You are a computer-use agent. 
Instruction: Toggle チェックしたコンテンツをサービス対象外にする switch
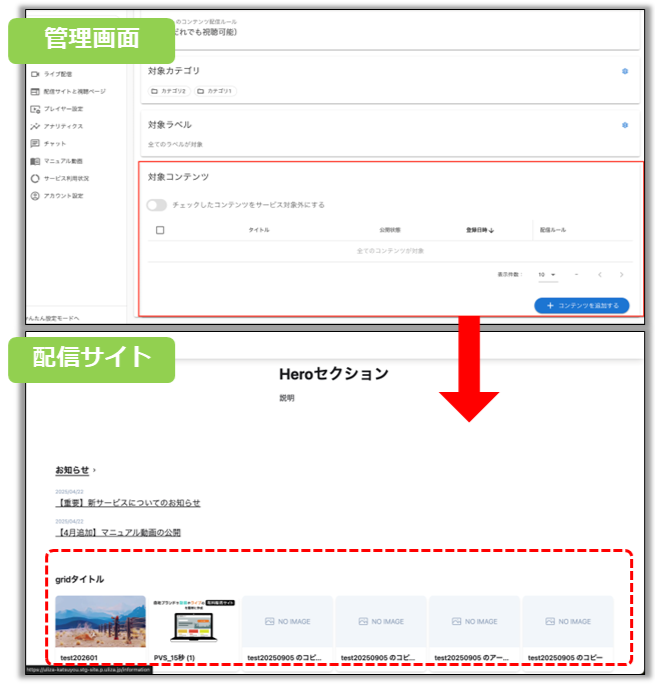(156, 205)
